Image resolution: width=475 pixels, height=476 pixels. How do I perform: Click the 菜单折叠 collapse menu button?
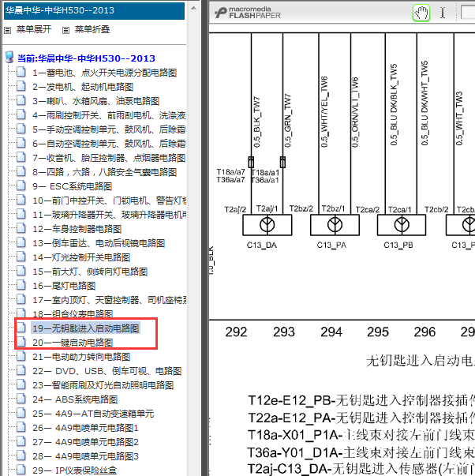click(92, 29)
